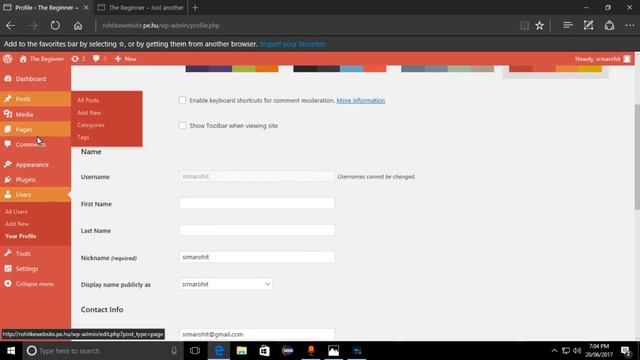
Task: Enable keyboard shortcuts for comment moderation checkbox
Action: pos(182,100)
